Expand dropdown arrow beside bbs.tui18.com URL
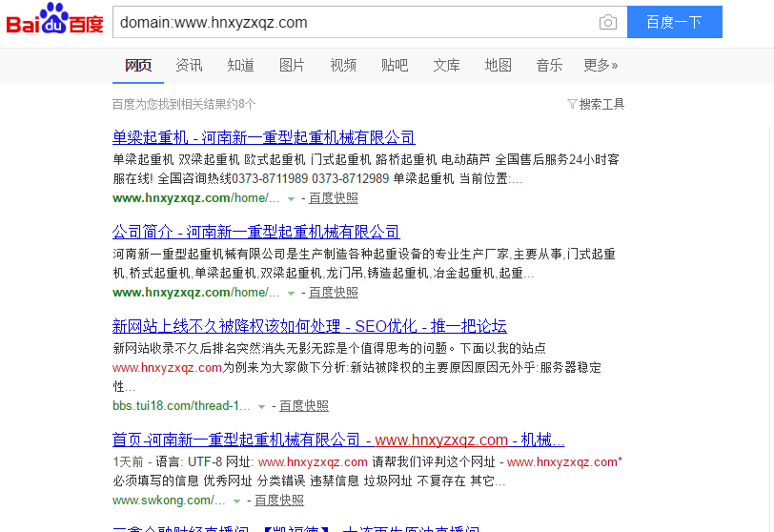This screenshot has height=532, width=774. coord(261,407)
